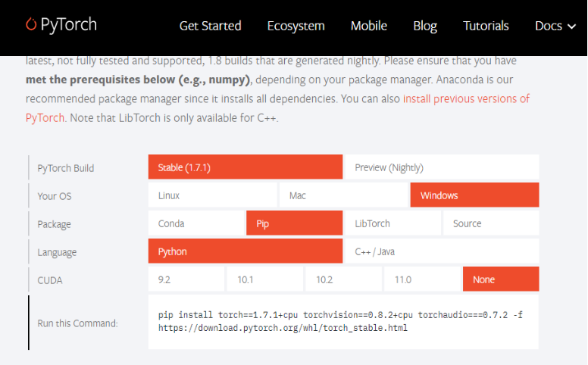Screen dimensions: 588x365
Task: Expand the Docs dropdown menu
Action: [555, 26]
